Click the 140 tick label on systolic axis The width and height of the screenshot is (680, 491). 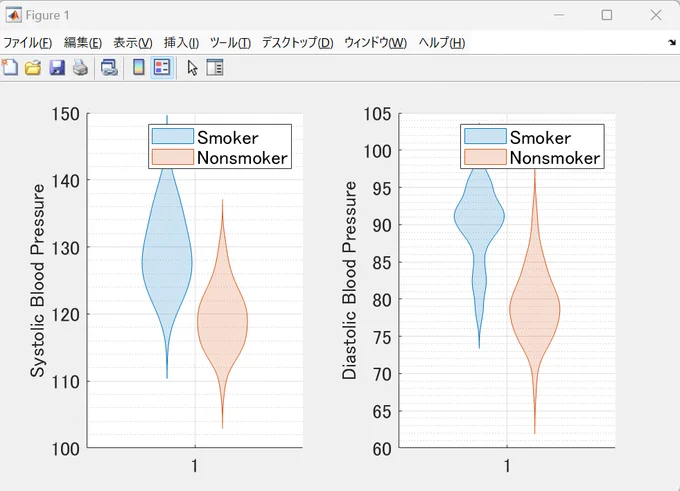pyautogui.click(x=65, y=181)
